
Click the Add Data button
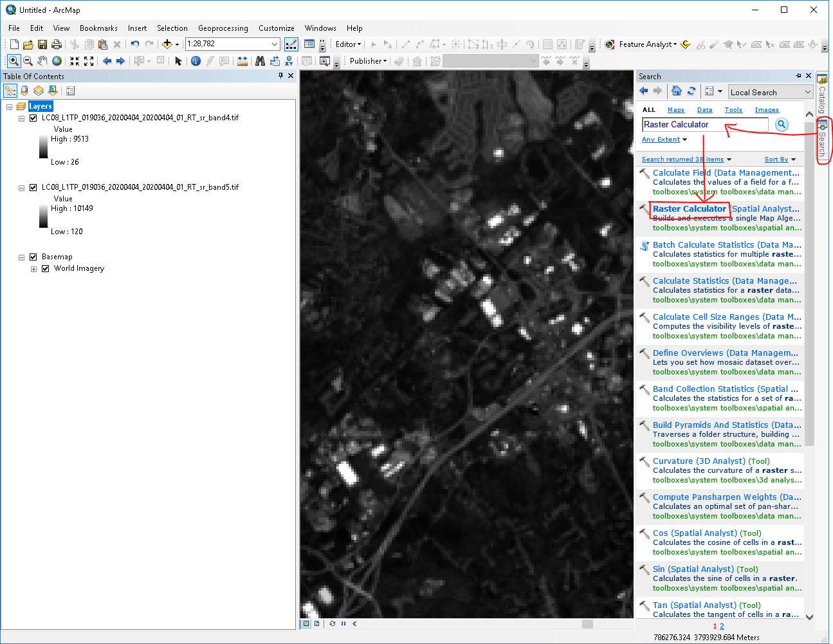tap(167, 44)
